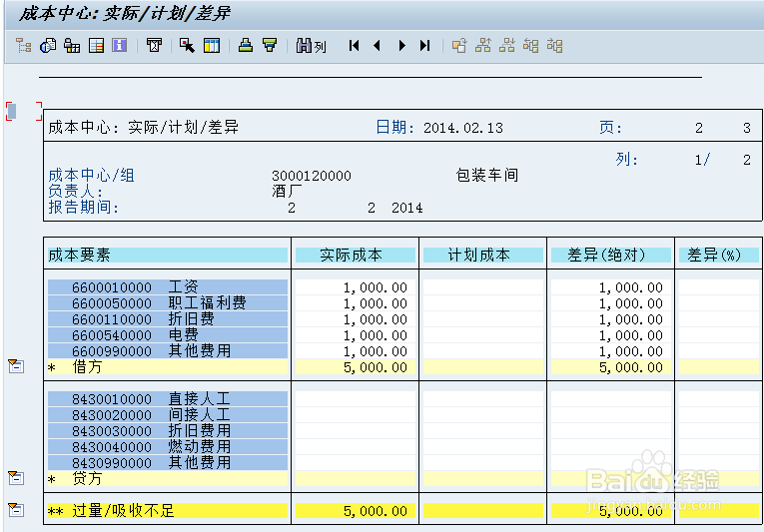The width and height of the screenshot is (764, 532).
Task: Show report information via blue 'i' icon
Action: [120, 46]
